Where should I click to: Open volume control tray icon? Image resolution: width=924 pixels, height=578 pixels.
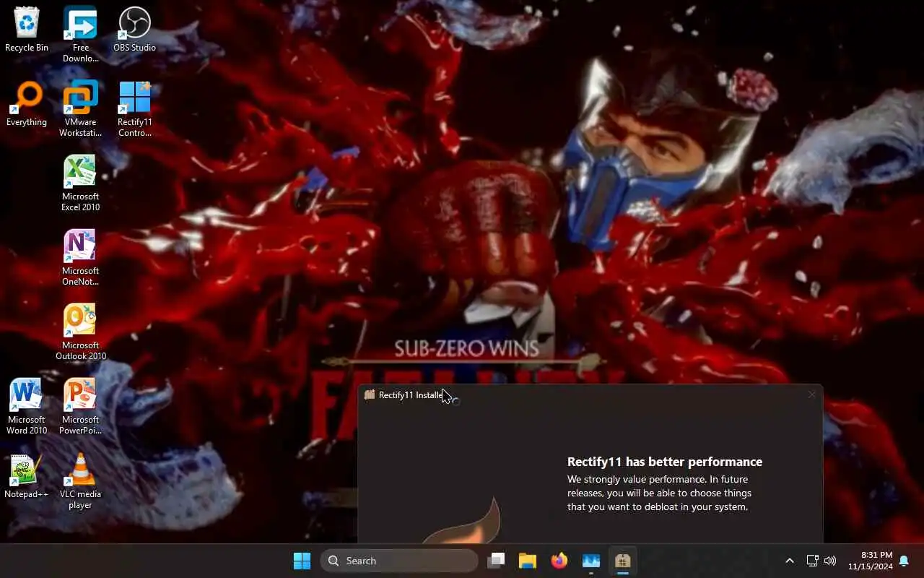point(830,561)
